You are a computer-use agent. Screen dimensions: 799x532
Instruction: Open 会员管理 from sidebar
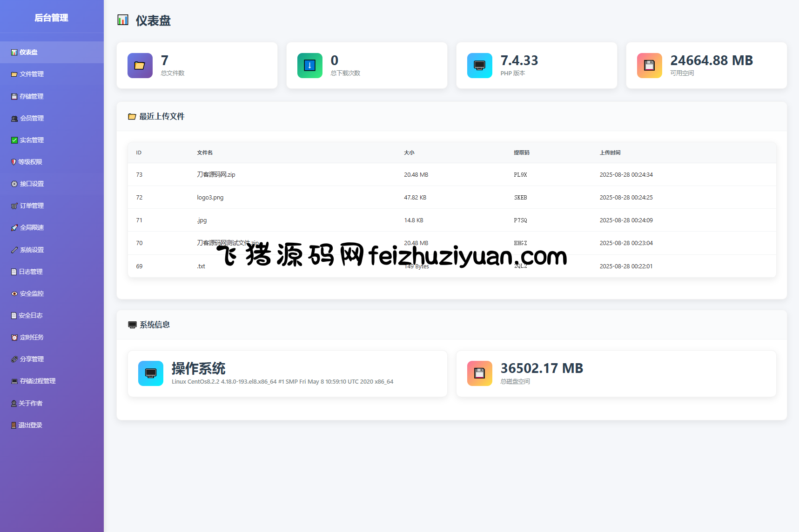(x=32, y=118)
